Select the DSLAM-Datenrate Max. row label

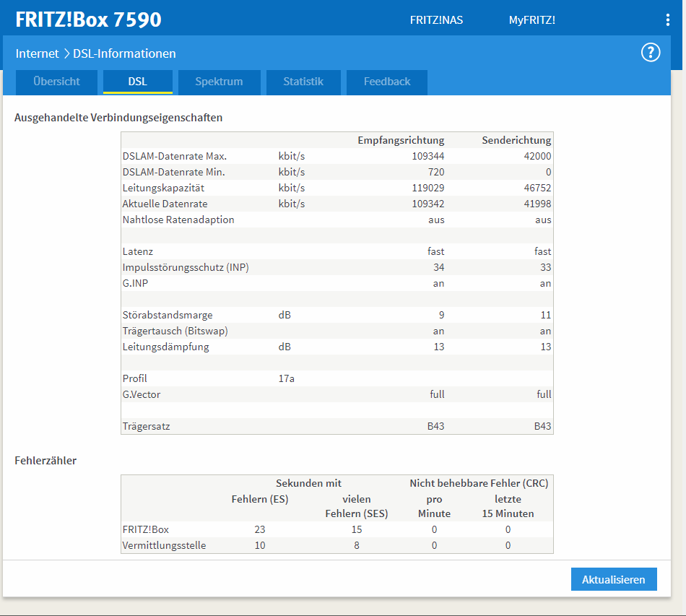175,156
